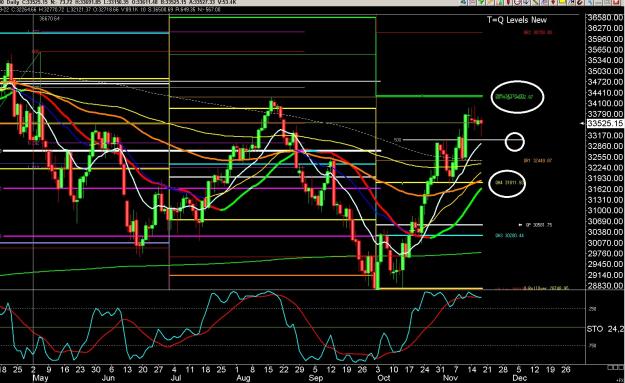Viewport: 625px width, 383px height.
Task: Select the 32860.00 price scale value
Action: point(605,146)
